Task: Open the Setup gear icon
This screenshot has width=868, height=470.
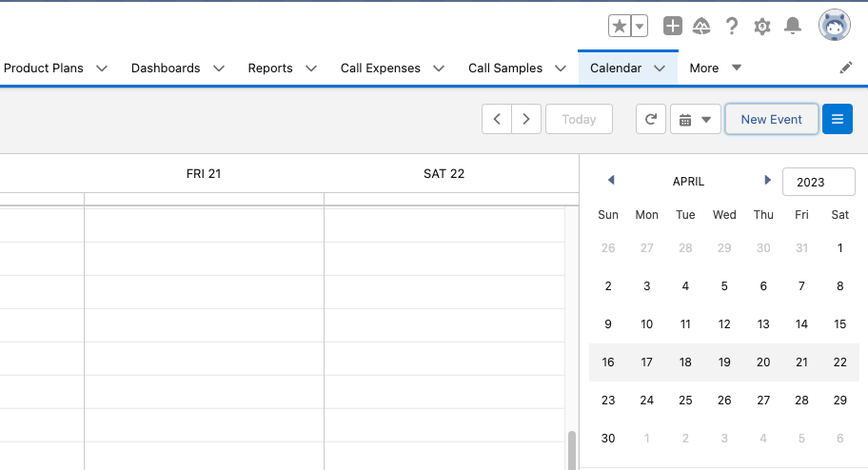Action: (762, 27)
